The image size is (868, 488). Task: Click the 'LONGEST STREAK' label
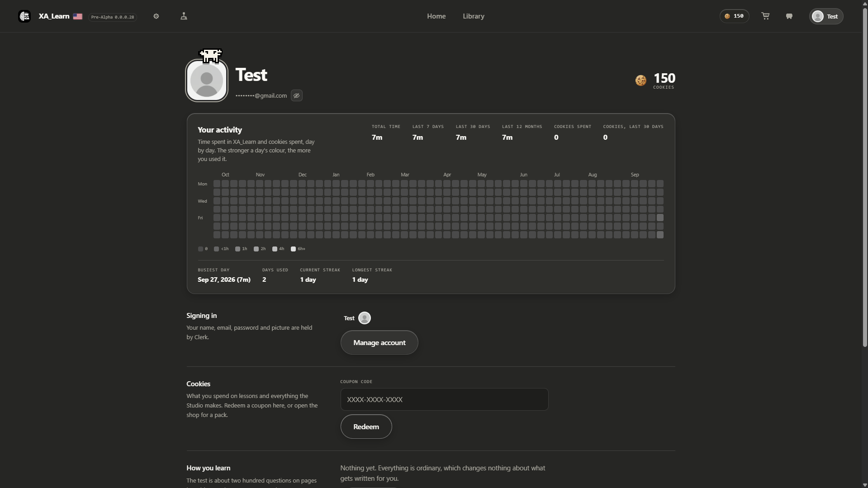pyautogui.click(x=372, y=270)
